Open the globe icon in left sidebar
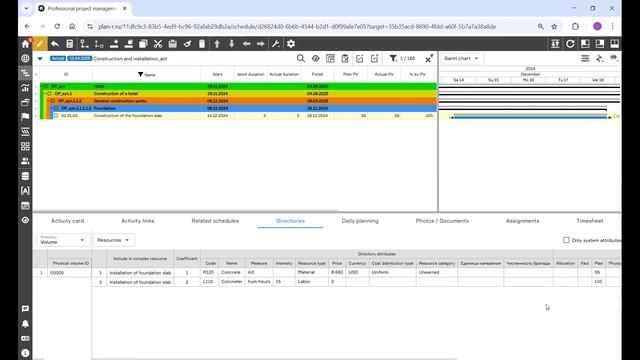640x360 pixels. tap(25, 58)
